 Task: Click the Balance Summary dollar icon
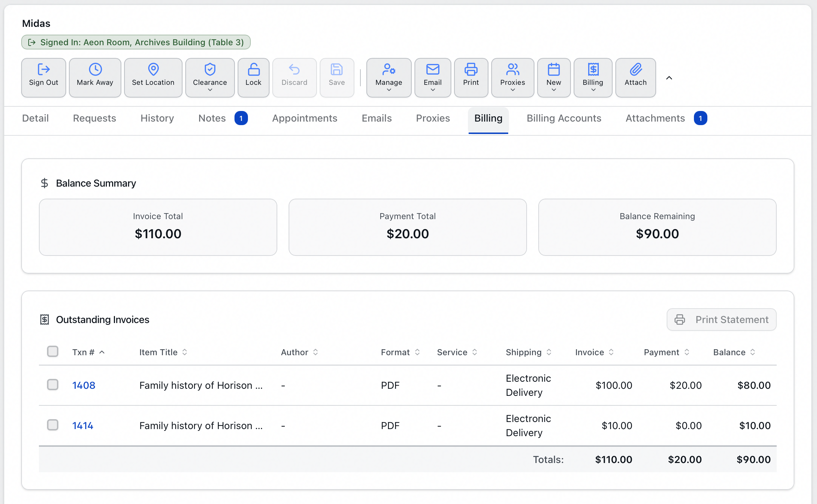[44, 183]
